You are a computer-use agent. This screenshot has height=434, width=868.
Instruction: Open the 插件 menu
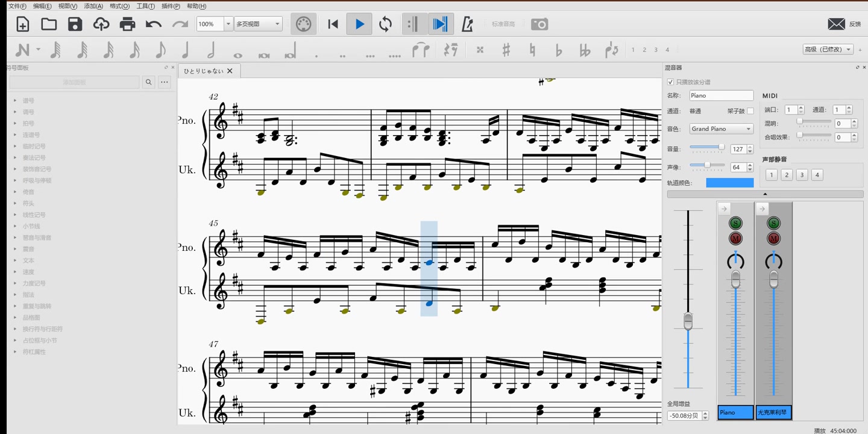click(x=171, y=6)
